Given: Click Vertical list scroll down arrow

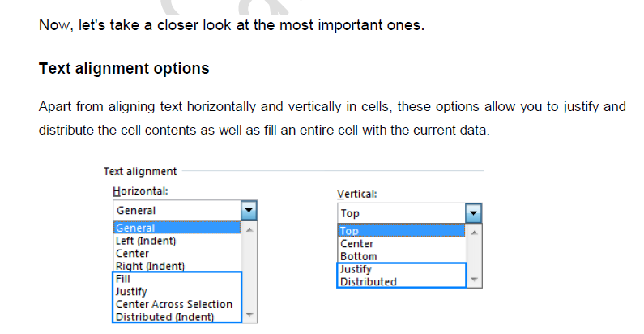Looking at the screenshot, I should 474,280.
